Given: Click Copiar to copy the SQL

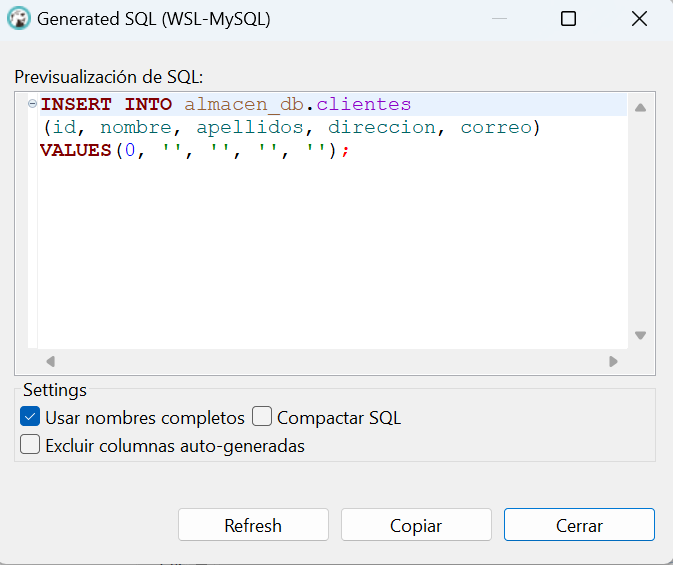Looking at the screenshot, I should pyautogui.click(x=416, y=525).
